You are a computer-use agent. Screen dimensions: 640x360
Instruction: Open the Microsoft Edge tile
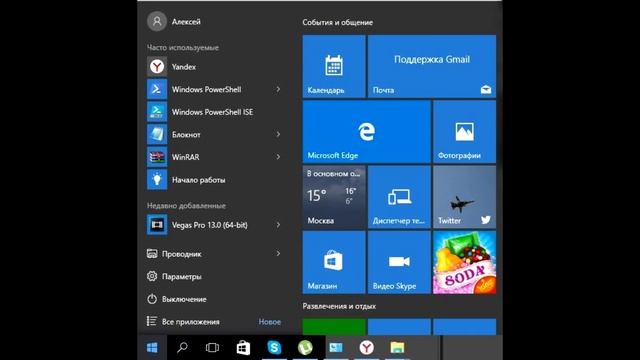tap(367, 132)
